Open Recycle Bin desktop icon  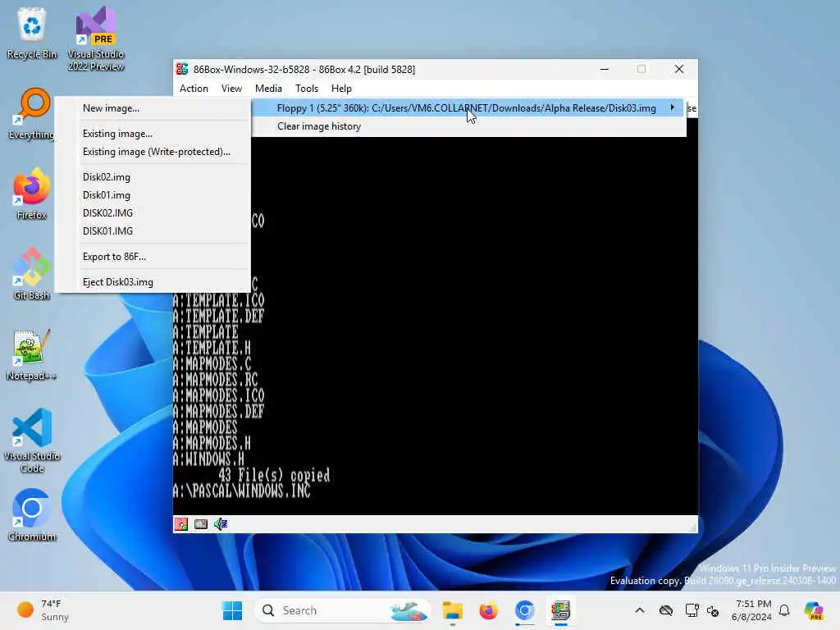pyautogui.click(x=32, y=34)
